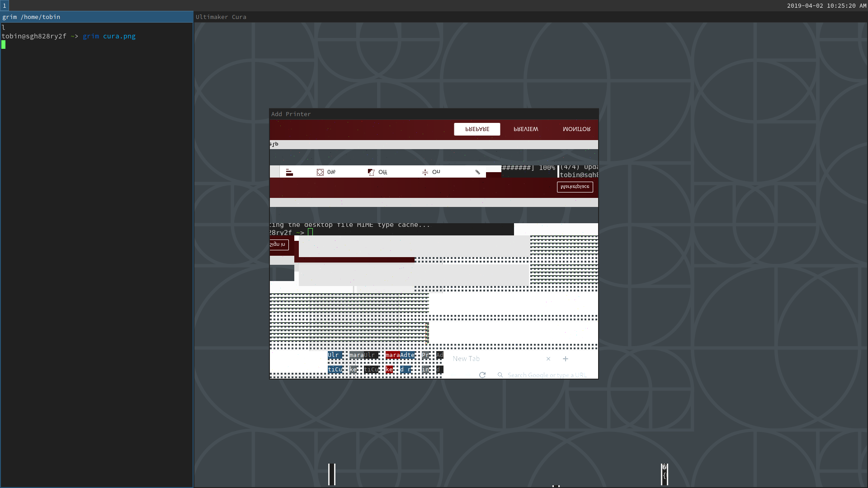868x488 pixels.
Task: Click the search magnifier icon in the address bar
Action: [x=500, y=375]
